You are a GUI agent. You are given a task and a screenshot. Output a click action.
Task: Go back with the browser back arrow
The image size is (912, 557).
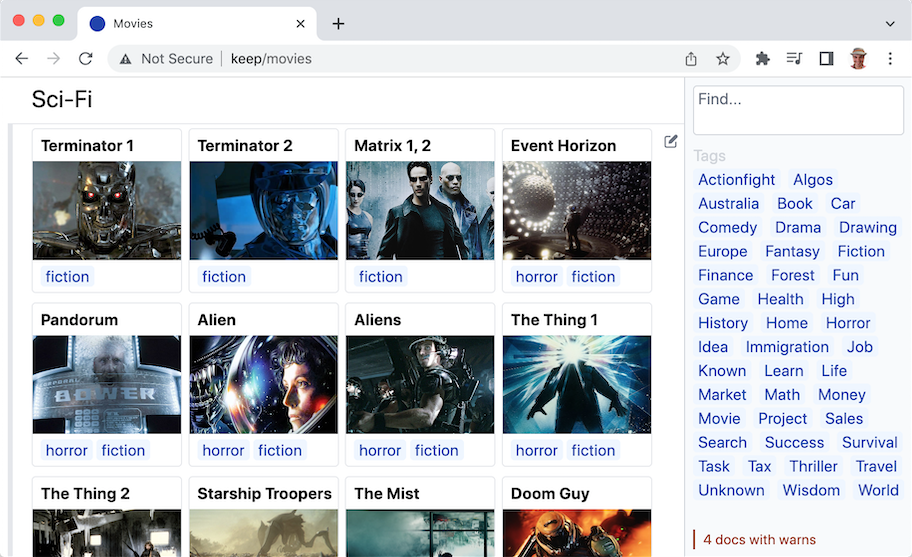pos(22,59)
